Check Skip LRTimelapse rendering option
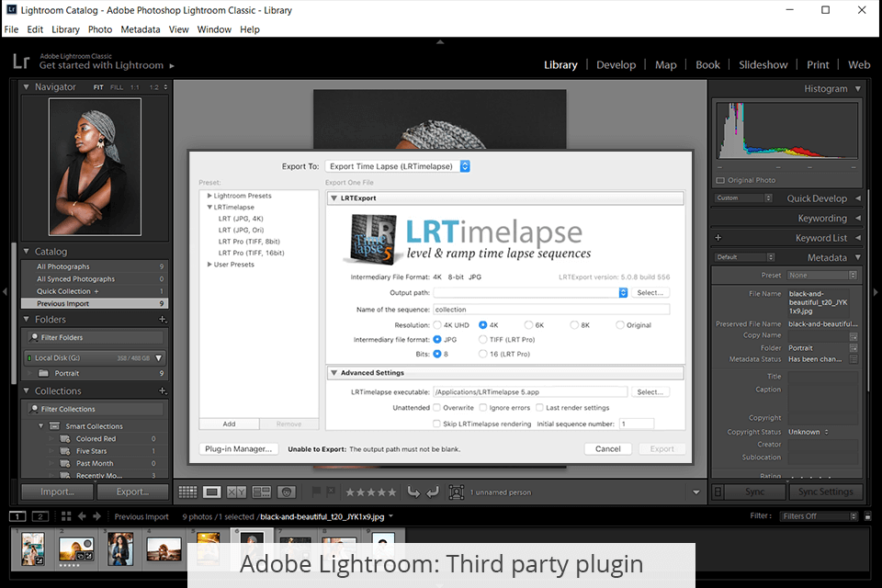The width and height of the screenshot is (882, 588). 436,424
